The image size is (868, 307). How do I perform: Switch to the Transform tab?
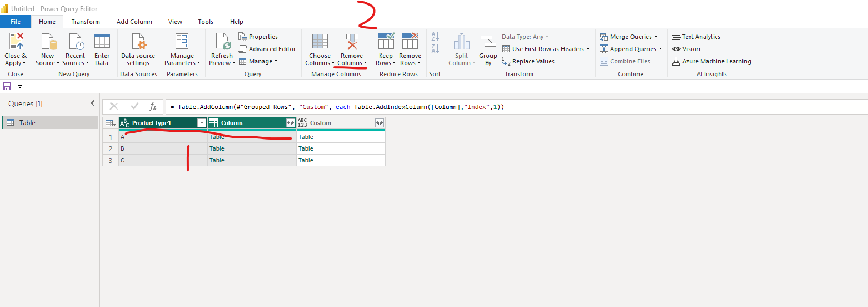(86, 22)
